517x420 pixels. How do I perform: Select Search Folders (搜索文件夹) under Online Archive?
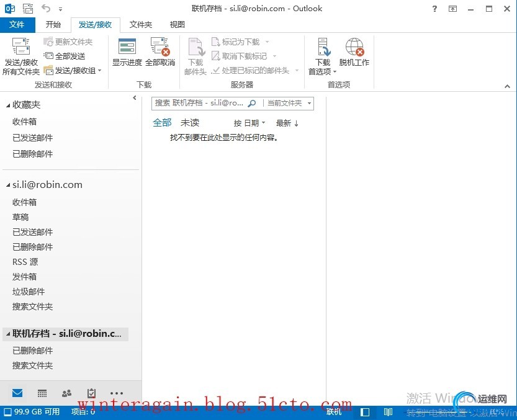coord(33,365)
